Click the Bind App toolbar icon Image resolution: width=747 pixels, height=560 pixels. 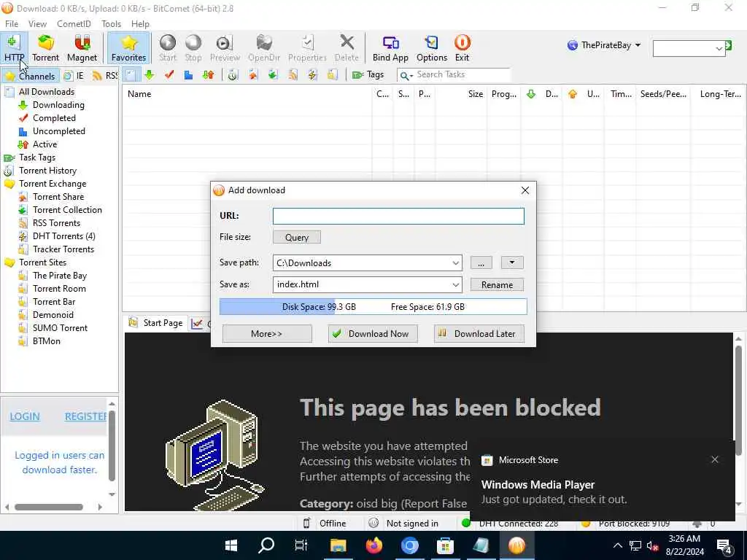coord(390,47)
